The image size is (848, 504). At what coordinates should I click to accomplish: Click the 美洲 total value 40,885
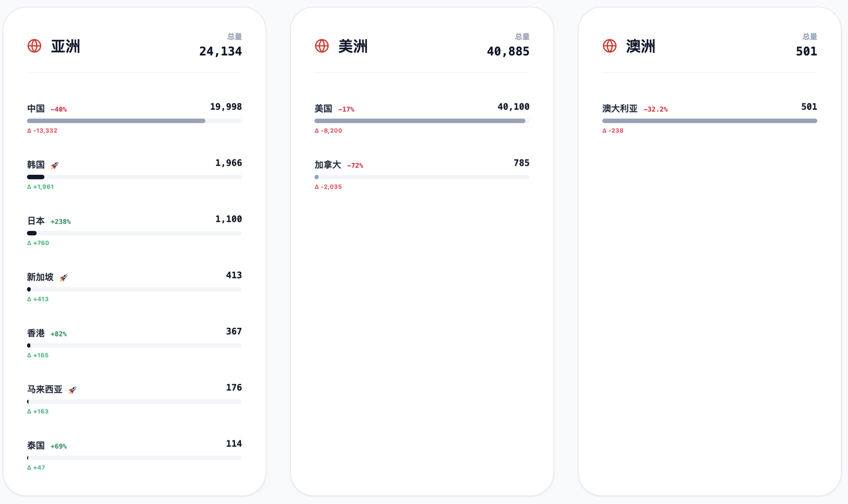pyautogui.click(x=508, y=52)
